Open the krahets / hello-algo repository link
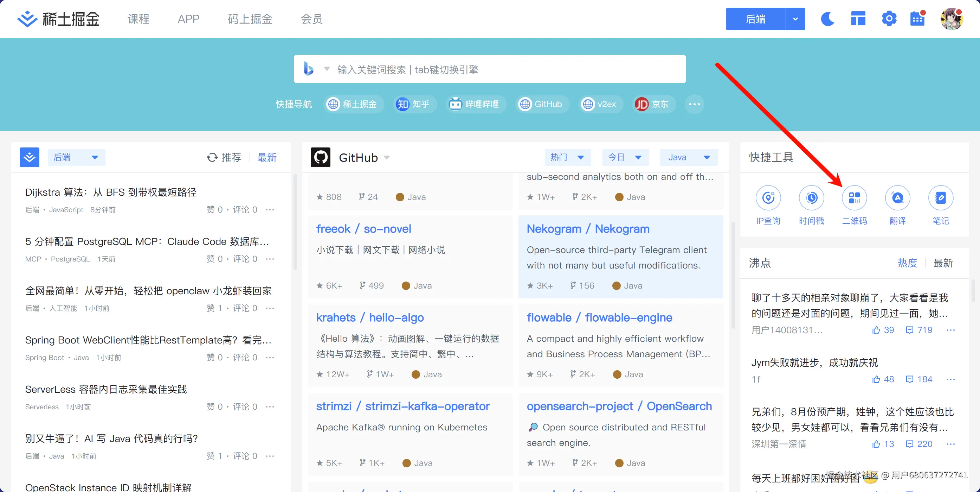Screen dimensions: 980x492 370,317
